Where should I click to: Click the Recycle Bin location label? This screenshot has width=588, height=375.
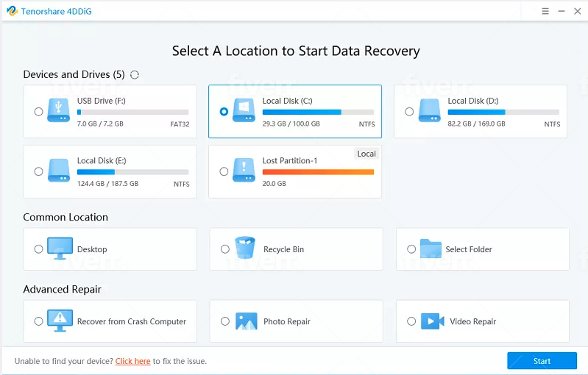click(283, 249)
